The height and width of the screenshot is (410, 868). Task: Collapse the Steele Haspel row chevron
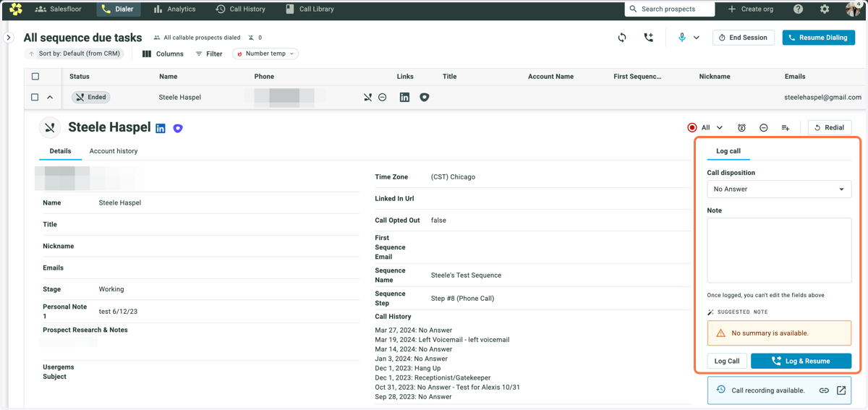[50, 97]
